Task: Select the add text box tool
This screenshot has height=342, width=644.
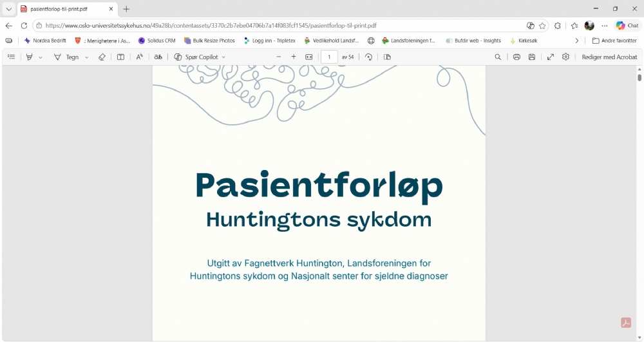Action: (x=121, y=57)
